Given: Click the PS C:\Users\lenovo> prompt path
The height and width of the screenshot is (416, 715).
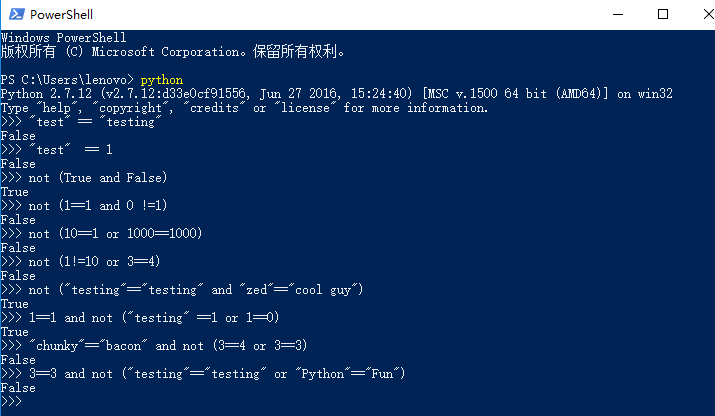Looking at the screenshot, I should (68, 79).
